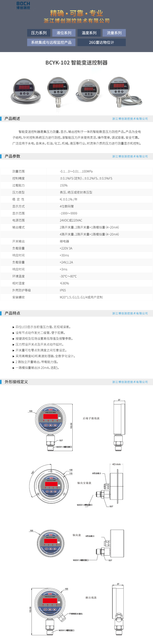
Task: Click the 不锈钢防水接头 annotation
Action: click(76, 614)
